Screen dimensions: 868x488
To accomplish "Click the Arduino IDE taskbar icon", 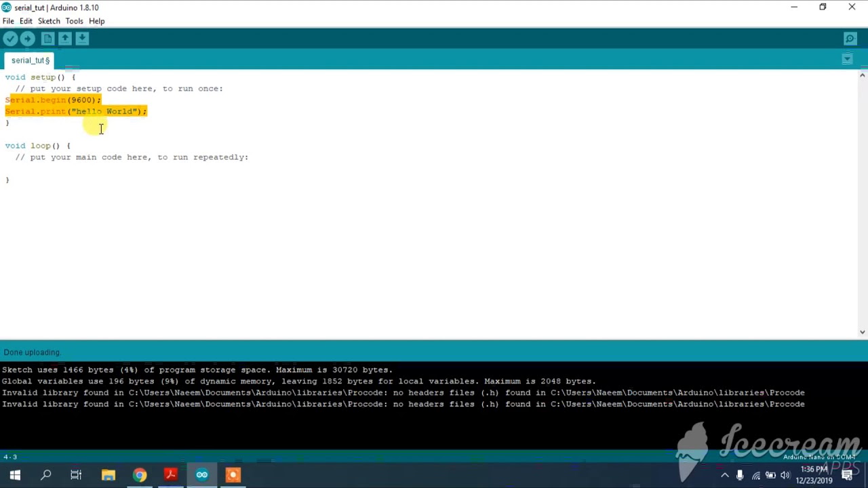I will (202, 475).
